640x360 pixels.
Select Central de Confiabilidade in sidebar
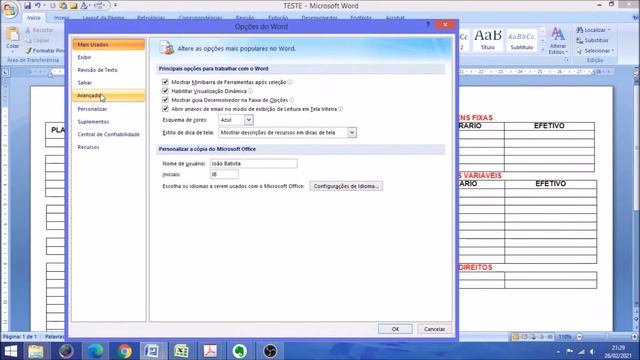(109, 134)
